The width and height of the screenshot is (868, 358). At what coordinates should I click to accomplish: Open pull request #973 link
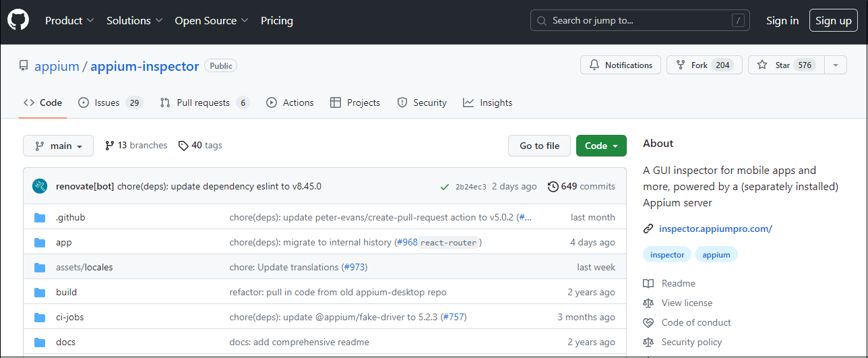(354, 267)
